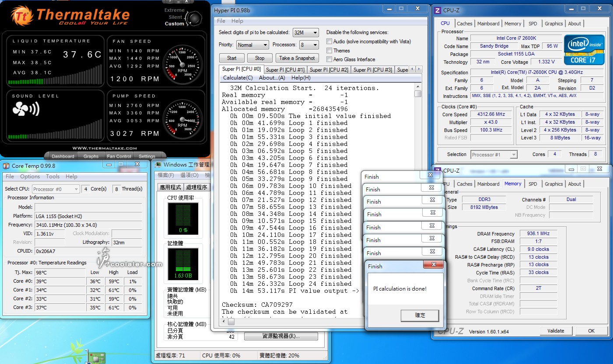Select Silent fan mode label
Image resolution: width=613 pixels, height=364 pixels.
tap(175, 17)
